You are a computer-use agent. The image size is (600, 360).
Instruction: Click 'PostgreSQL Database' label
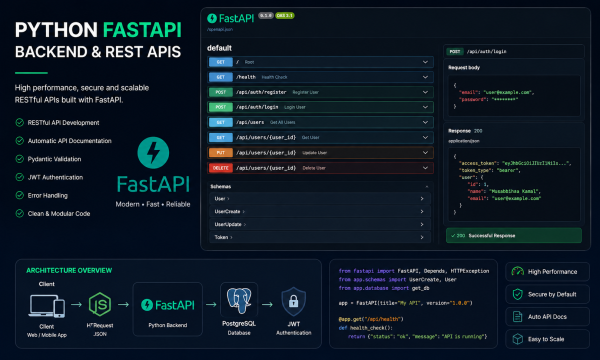239,328
